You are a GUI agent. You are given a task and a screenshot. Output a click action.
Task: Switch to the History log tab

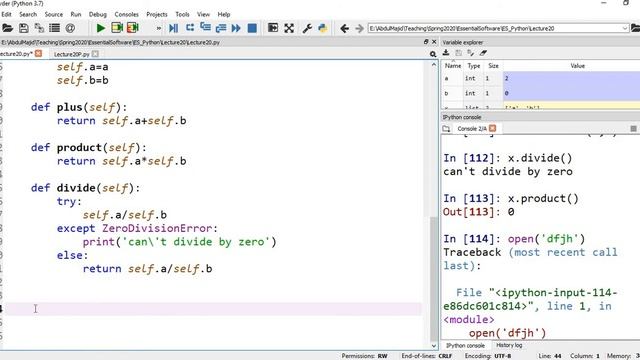point(509,345)
